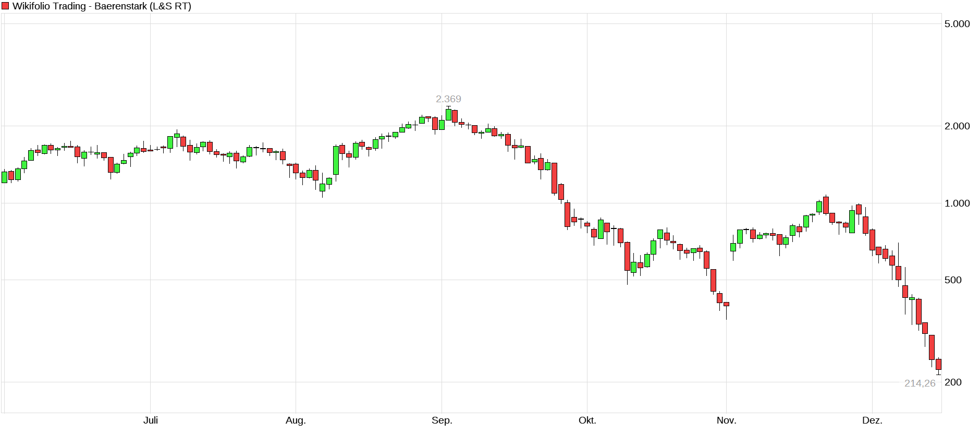Click the 200 price axis label
This screenshot has width=980, height=446.
click(953, 382)
